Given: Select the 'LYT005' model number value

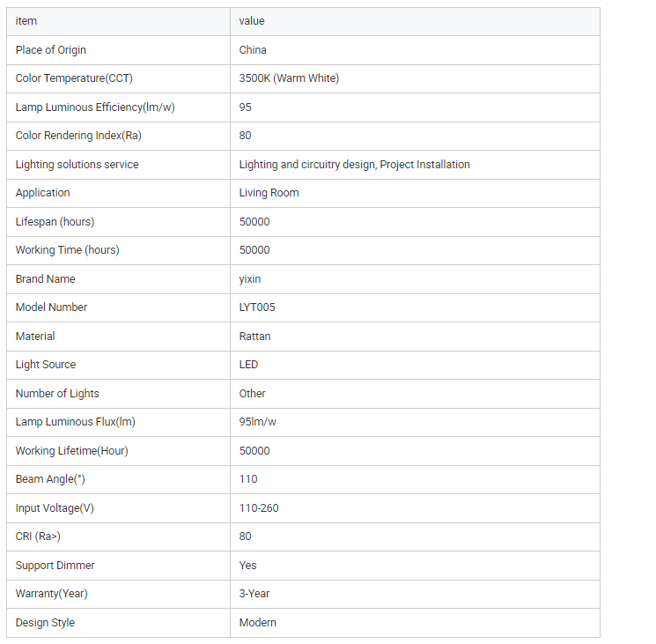Looking at the screenshot, I should click(x=257, y=307).
